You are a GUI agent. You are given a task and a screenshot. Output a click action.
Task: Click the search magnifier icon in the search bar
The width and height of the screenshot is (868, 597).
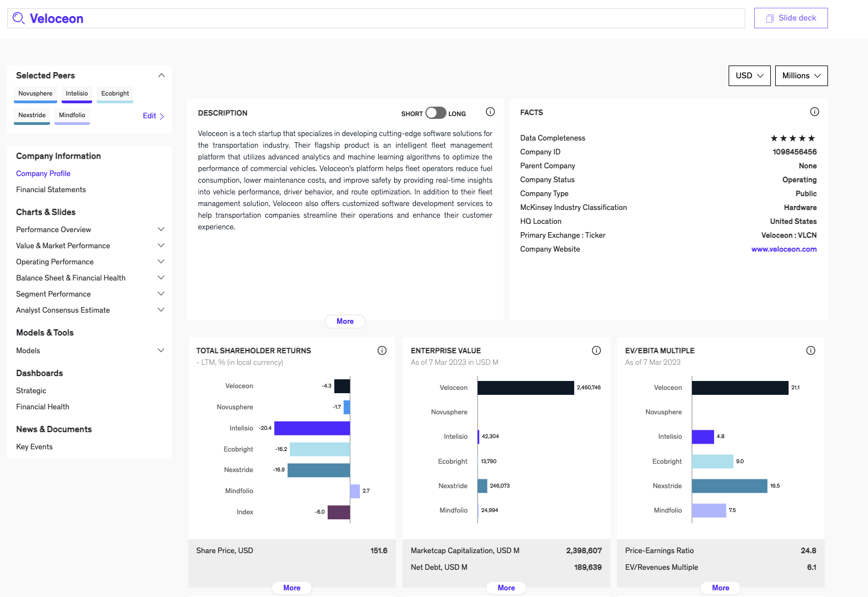[18, 18]
